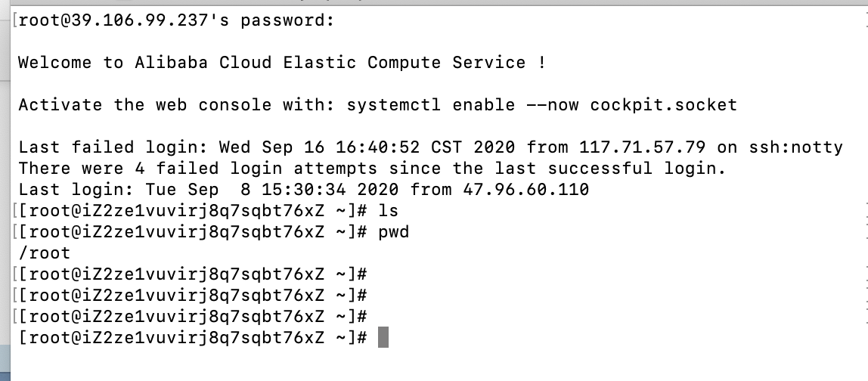
Task: Click the IP address 117.71.57.79
Action: pos(642,147)
